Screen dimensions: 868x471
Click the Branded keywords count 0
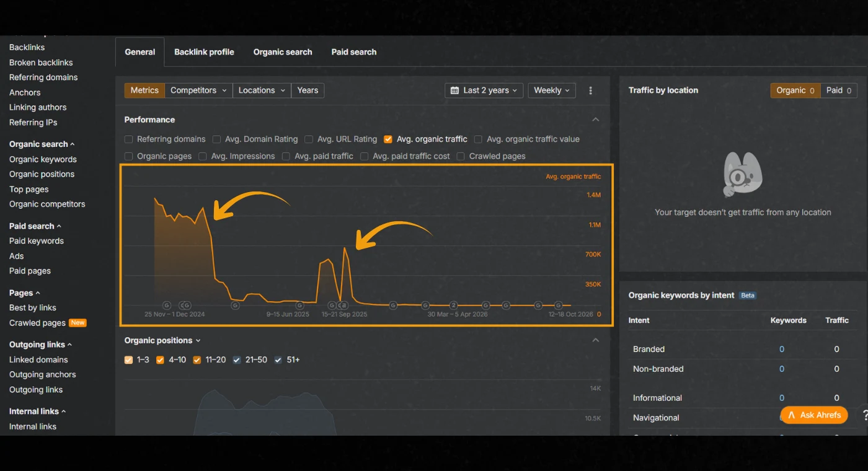[x=782, y=350]
